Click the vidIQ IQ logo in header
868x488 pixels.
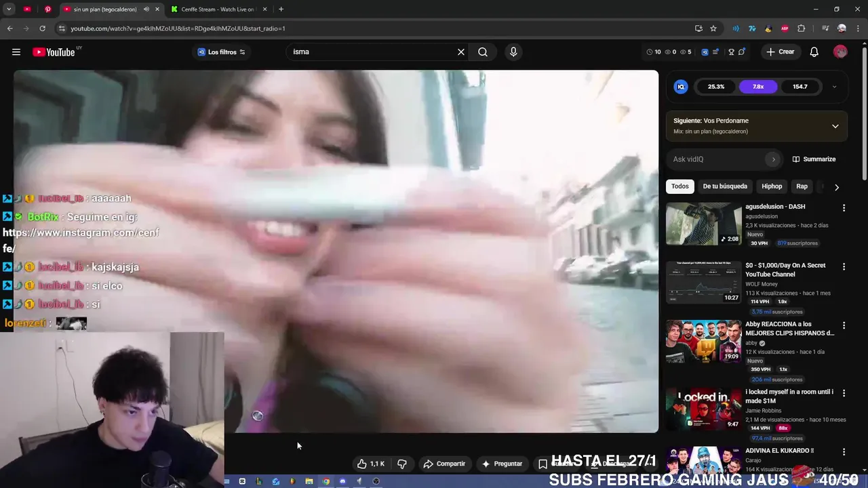705,52
